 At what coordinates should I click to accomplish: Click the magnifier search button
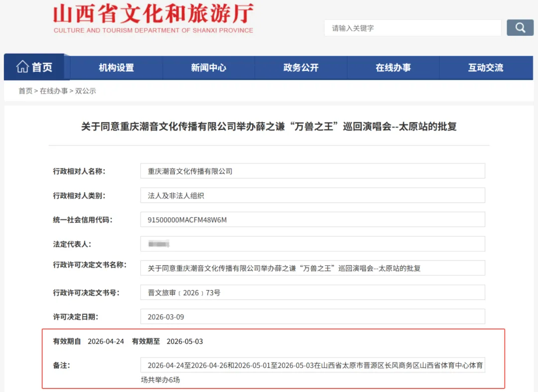tap(520, 28)
